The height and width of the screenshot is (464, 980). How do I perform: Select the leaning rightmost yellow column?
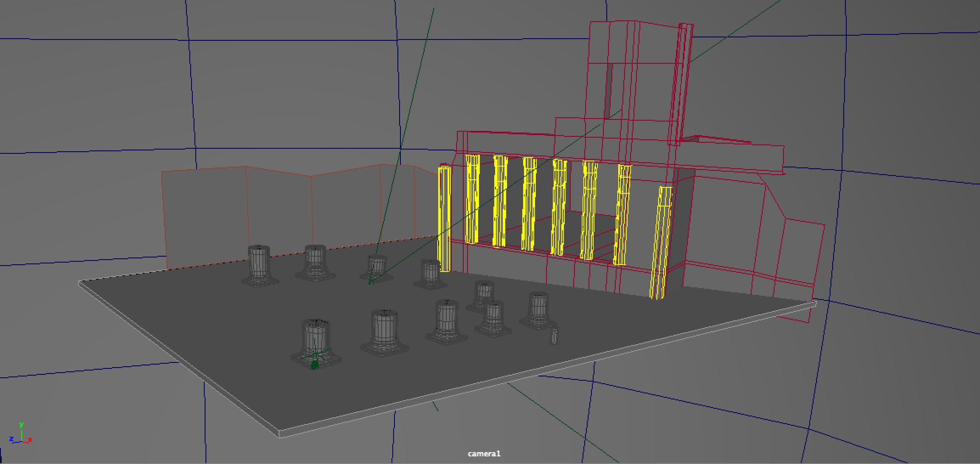tap(661, 242)
